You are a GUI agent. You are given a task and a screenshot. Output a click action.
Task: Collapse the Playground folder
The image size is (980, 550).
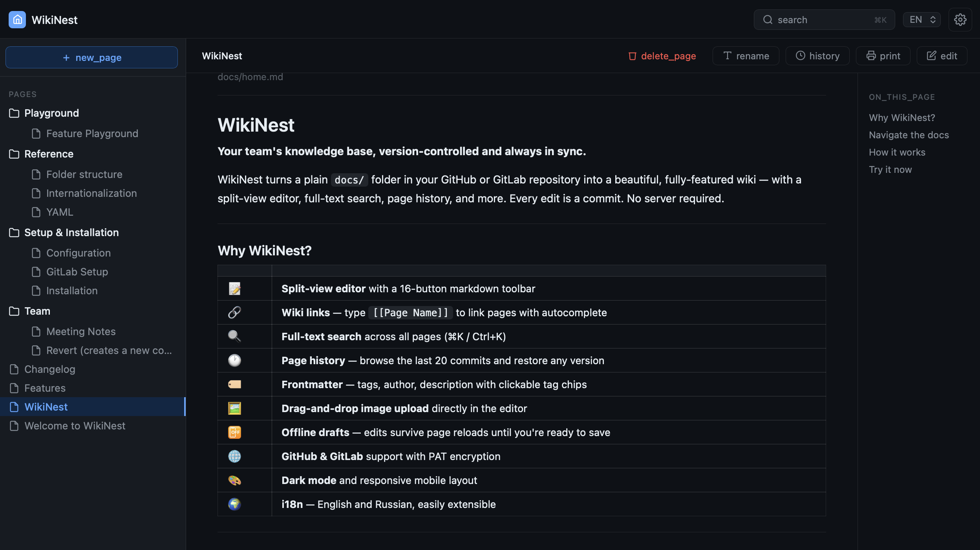[x=93, y=113]
